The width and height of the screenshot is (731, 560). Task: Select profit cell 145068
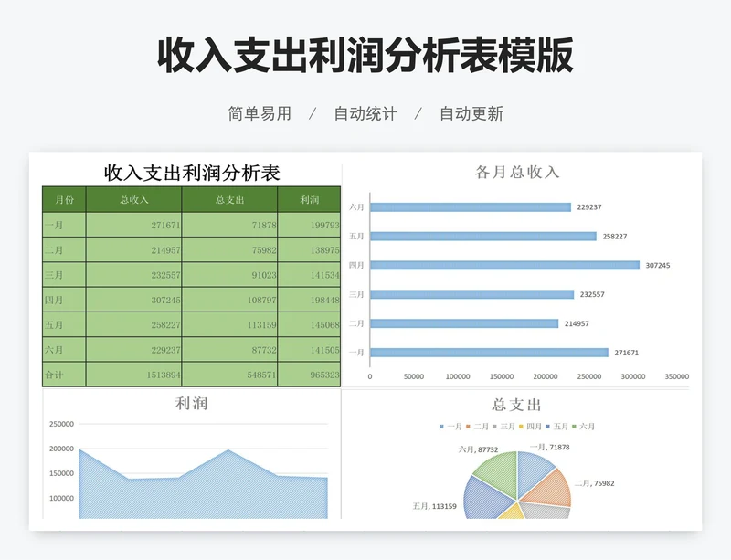[x=309, y=324]
